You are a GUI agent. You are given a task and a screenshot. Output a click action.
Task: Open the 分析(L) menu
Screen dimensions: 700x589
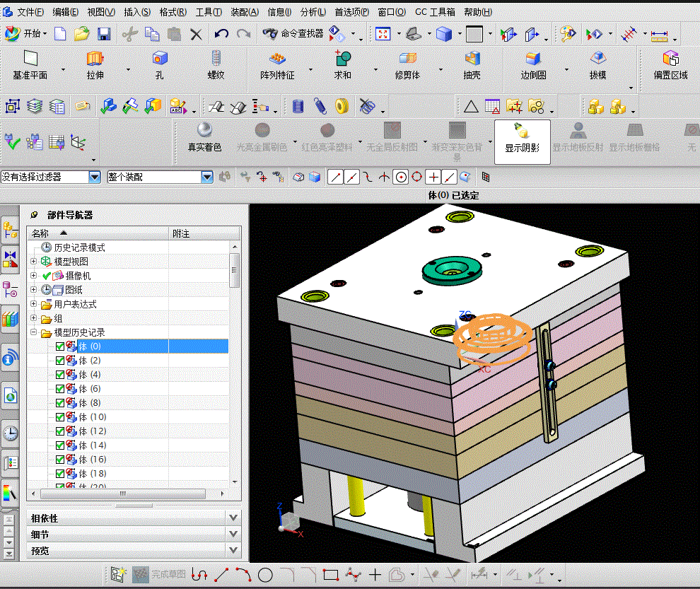point(313,12)
